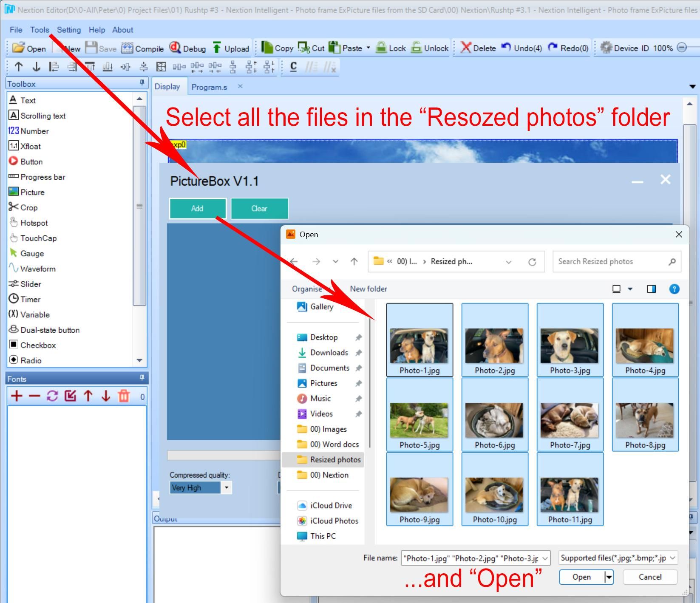Open the Supported files file-type dropdown
This screenshot has height=603, width=700.
(672, 558)
